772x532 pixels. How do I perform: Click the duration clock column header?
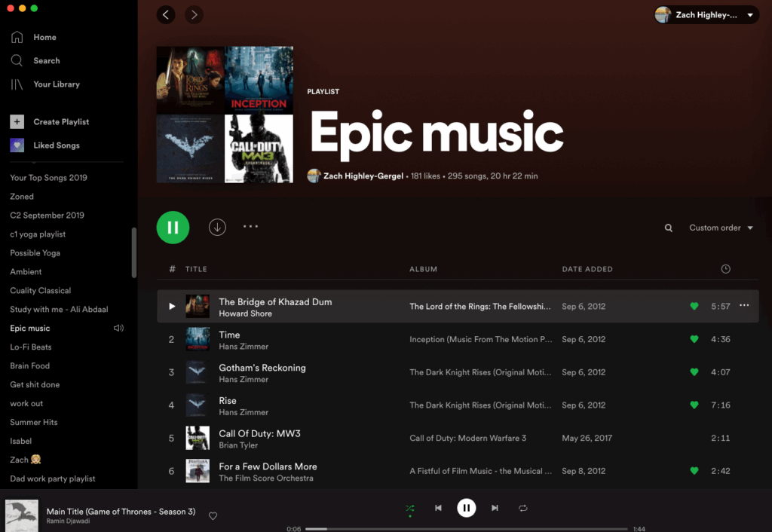[726, 269]
